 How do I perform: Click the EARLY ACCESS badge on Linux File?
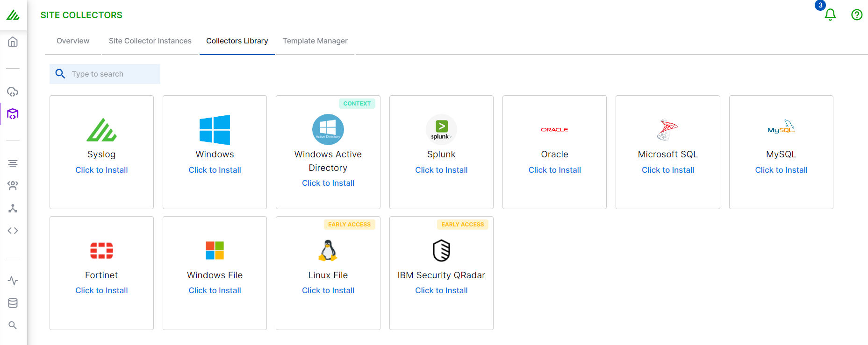[x=349, y=225]
